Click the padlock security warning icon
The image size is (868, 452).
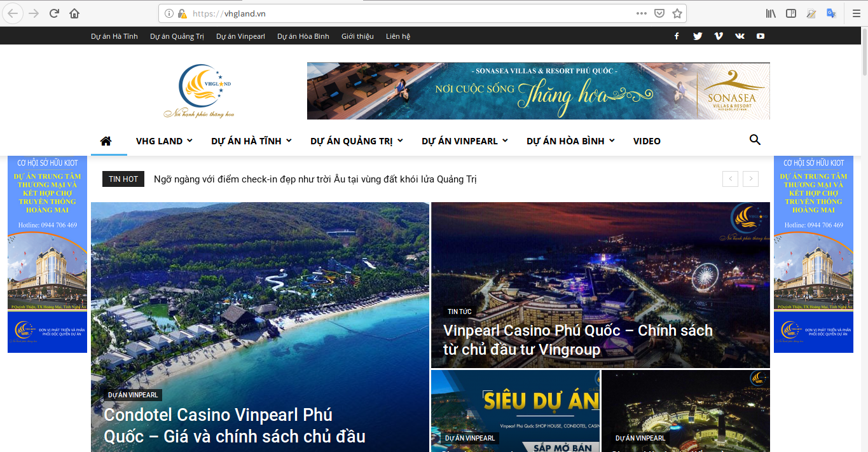183,13
